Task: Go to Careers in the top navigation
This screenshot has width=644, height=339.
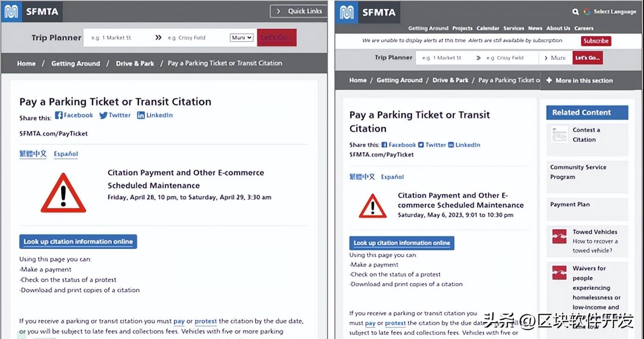Action: coord(583,28)
